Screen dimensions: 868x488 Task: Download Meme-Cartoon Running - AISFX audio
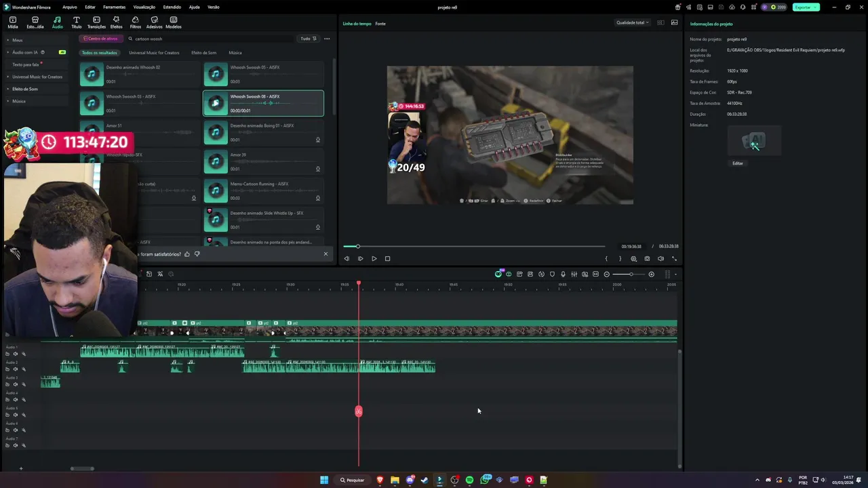coord(317,198)
